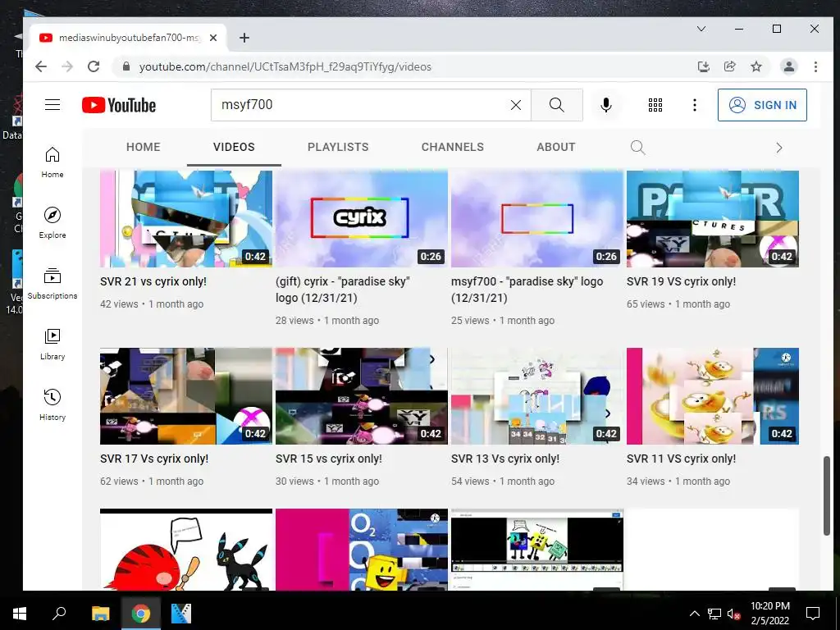
Task: Open the CHANNELS tab
Action: (453, 148)
